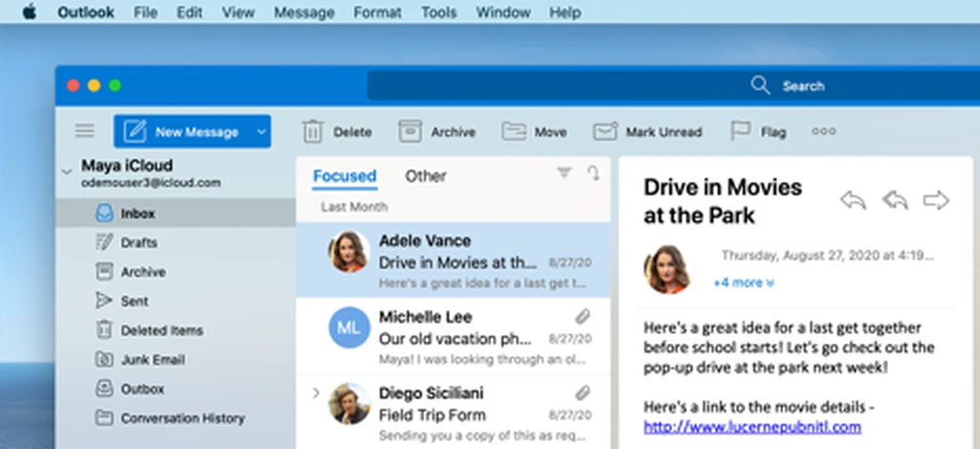Screen dimensions: 980x449
Task: Open the Message menu
Action: tap(304, 11)
